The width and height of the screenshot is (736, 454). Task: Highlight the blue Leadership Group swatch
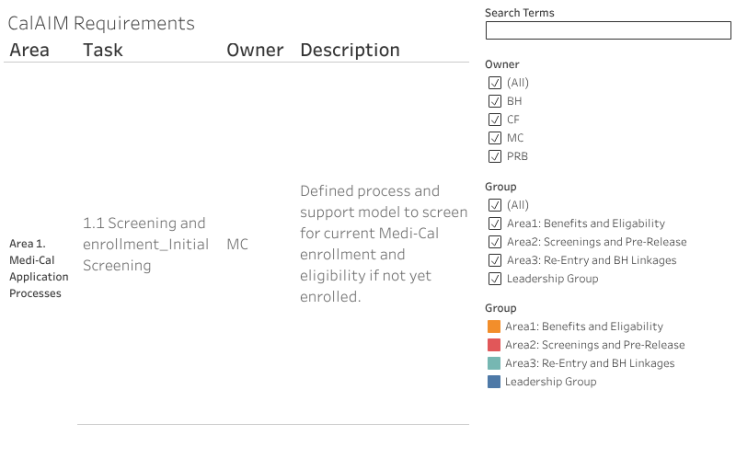point(494,382)
